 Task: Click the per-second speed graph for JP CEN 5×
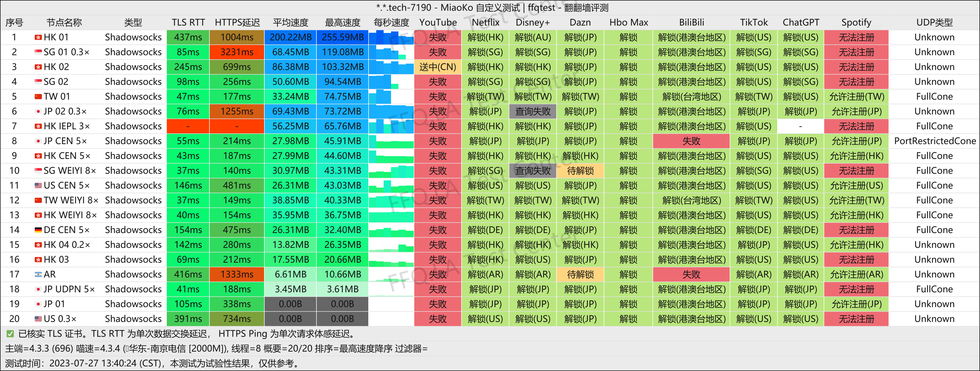click(x=391, y=141)
